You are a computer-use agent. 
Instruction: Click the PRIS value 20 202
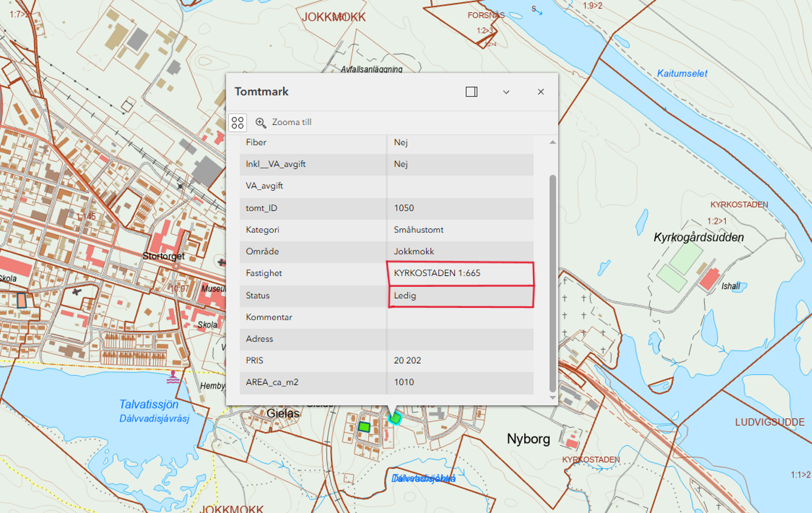coord(407,361)
